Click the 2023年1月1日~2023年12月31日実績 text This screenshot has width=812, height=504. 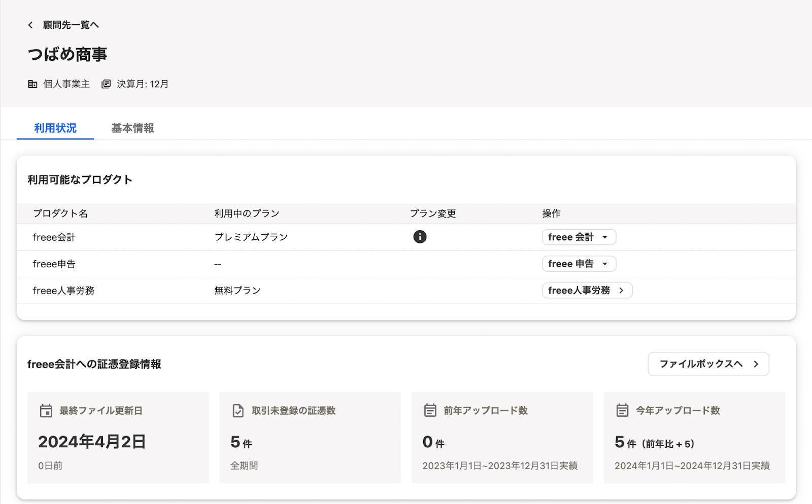click(500, 465)
